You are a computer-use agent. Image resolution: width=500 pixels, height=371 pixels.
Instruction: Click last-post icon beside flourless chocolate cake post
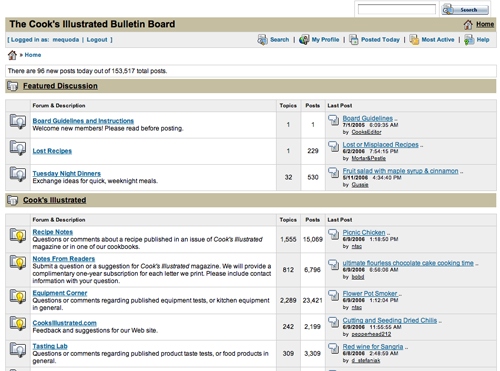[x=333, y=265]
